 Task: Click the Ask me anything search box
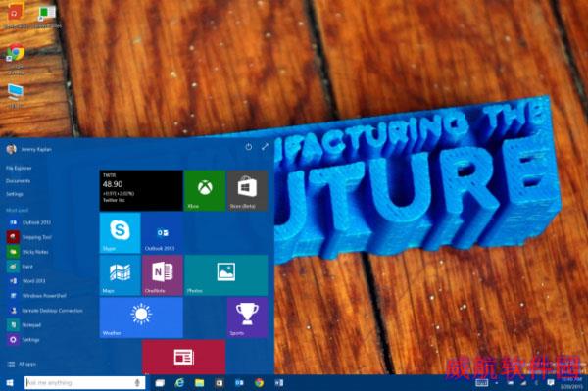[x=84, y=383]
